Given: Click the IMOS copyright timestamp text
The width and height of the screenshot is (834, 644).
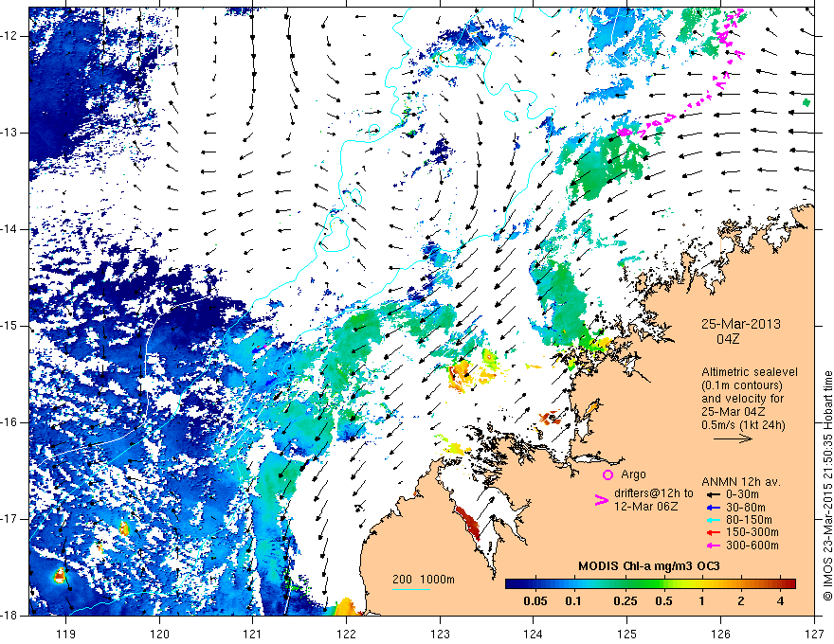Looking at the screenshot, I should click(827, 487).
